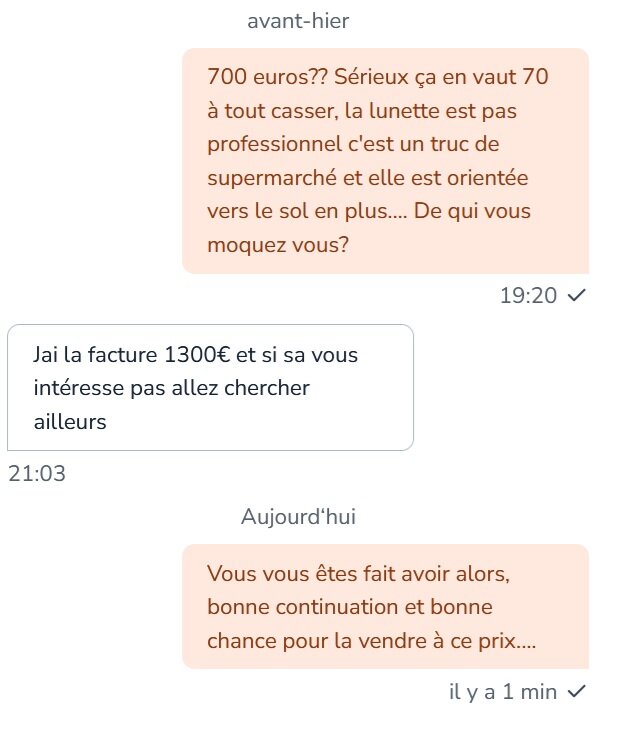Viewport: 637px width, 740px height.
Task: Click the checkmark next to 'il y a 1 min'
Action: point(576,691)
